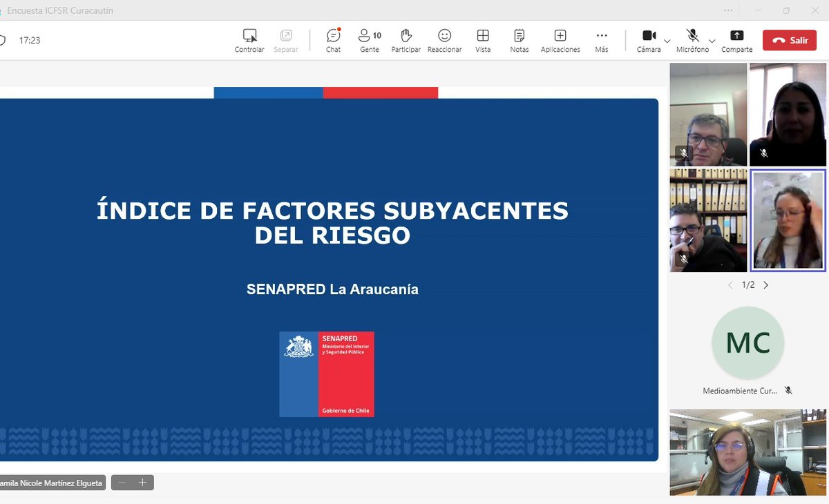Select the highlighted speaker's video tile
829x504 pixels.
click(788, 220)
